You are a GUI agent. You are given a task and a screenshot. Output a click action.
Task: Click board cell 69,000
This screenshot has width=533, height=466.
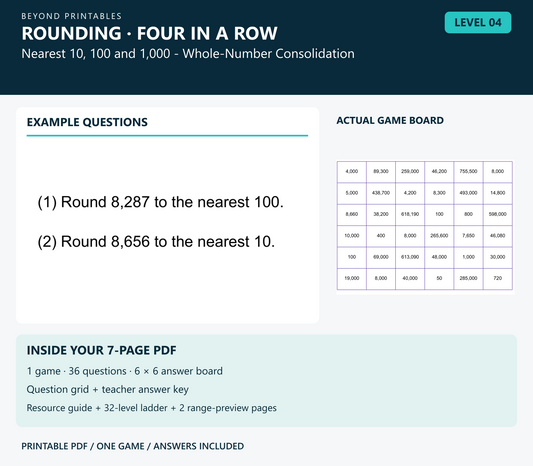tap(381, 257)
